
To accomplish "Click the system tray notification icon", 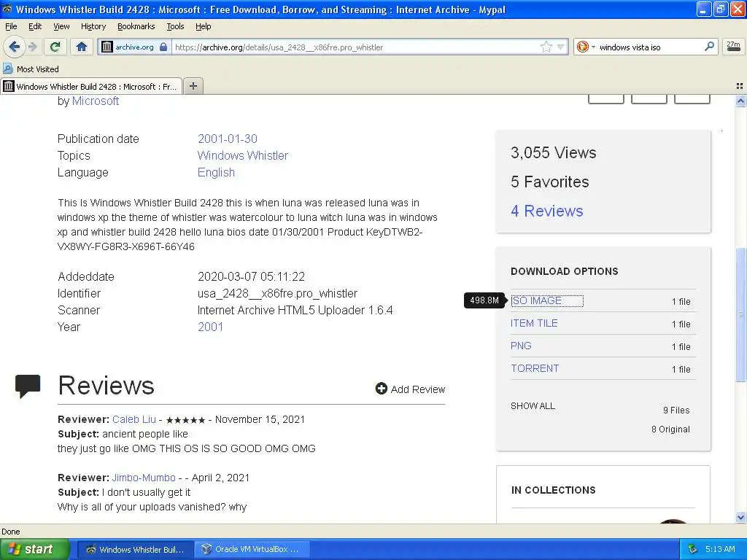I will (692, 549).
